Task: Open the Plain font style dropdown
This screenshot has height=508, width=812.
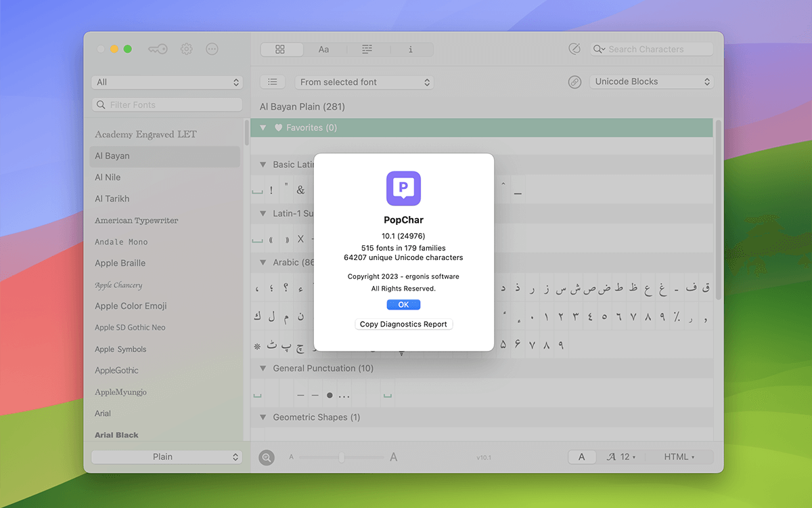Action: pos(167,457)
